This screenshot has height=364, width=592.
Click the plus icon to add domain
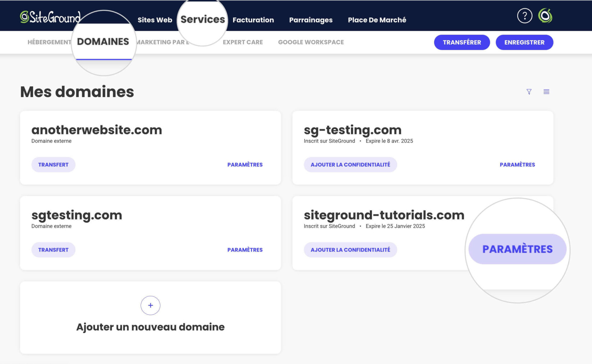pyautogui.click(x=150, y=305)
